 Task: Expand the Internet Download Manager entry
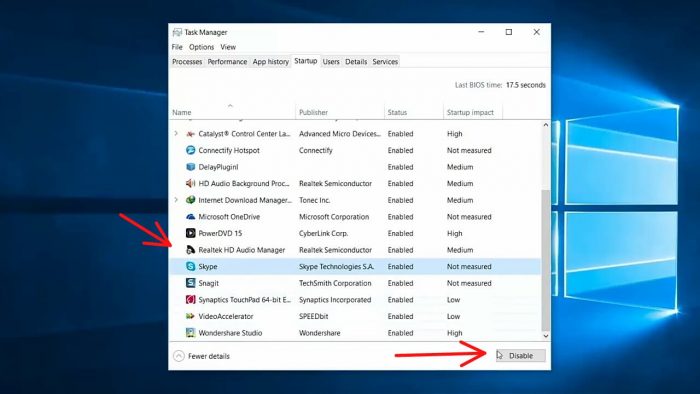[x=176, y=200]
